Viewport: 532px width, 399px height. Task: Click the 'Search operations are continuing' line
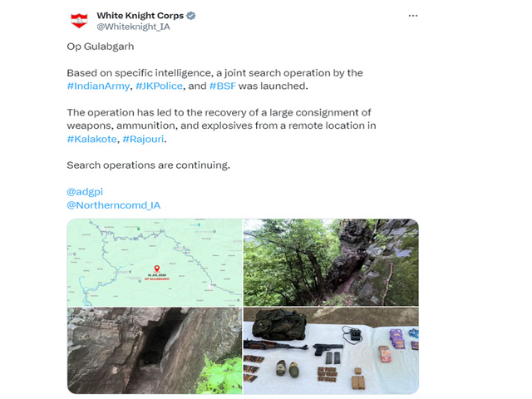coord(148,165)
